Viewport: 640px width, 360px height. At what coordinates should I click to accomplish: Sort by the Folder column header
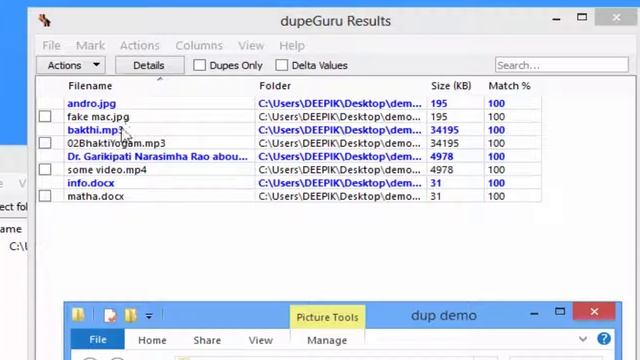coord(275,86)
